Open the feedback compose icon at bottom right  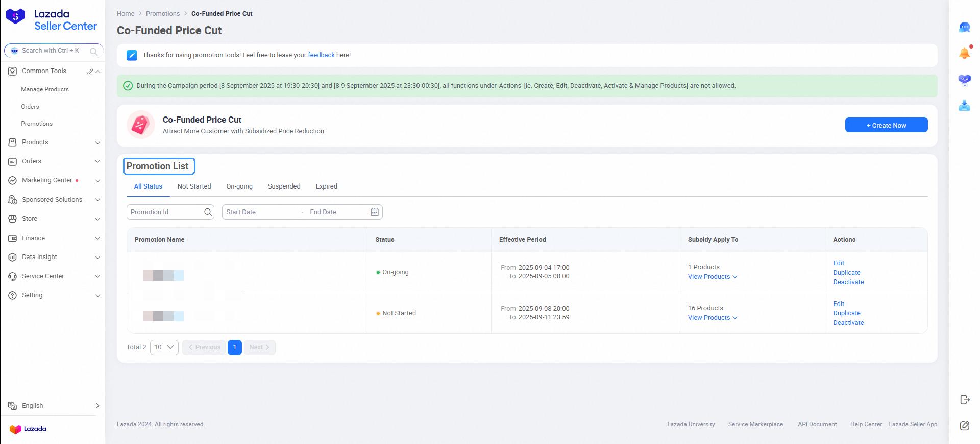[964, 426]
